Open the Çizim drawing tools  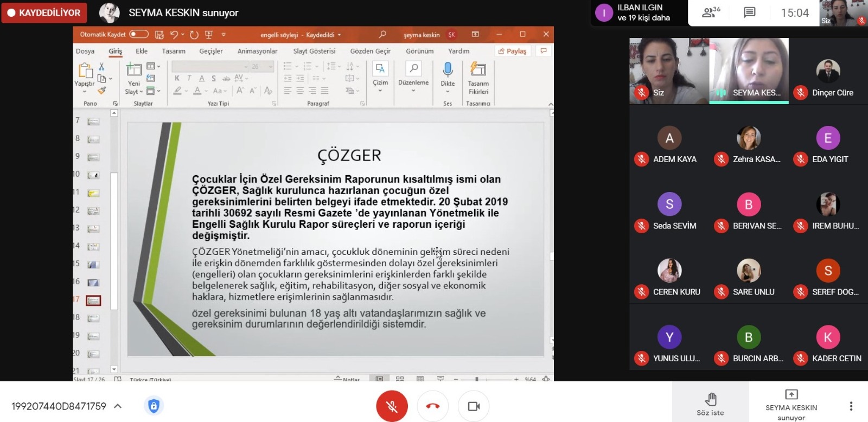[x=380, y=69]
